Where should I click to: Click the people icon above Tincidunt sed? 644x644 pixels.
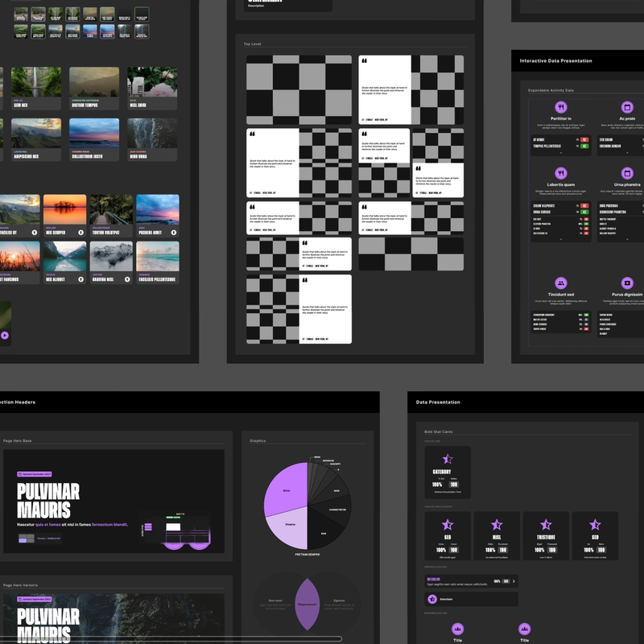point(560,283)
